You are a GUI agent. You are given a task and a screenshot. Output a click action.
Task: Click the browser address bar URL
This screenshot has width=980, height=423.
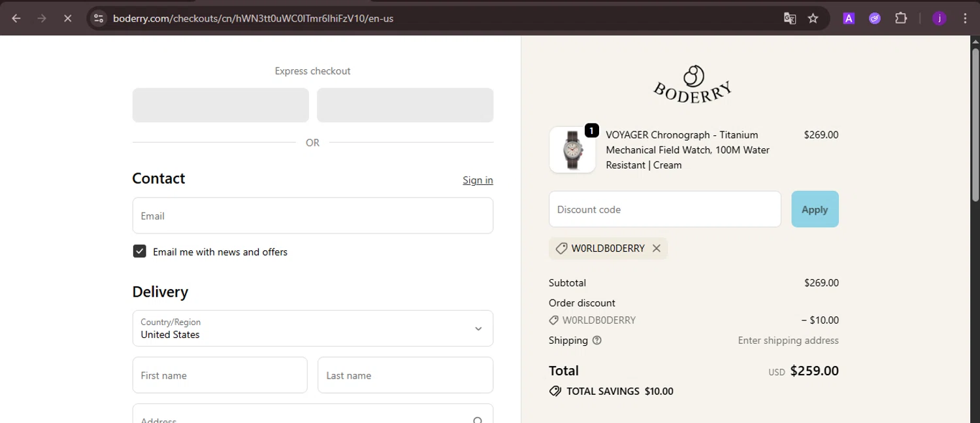[x=253, y=18]
